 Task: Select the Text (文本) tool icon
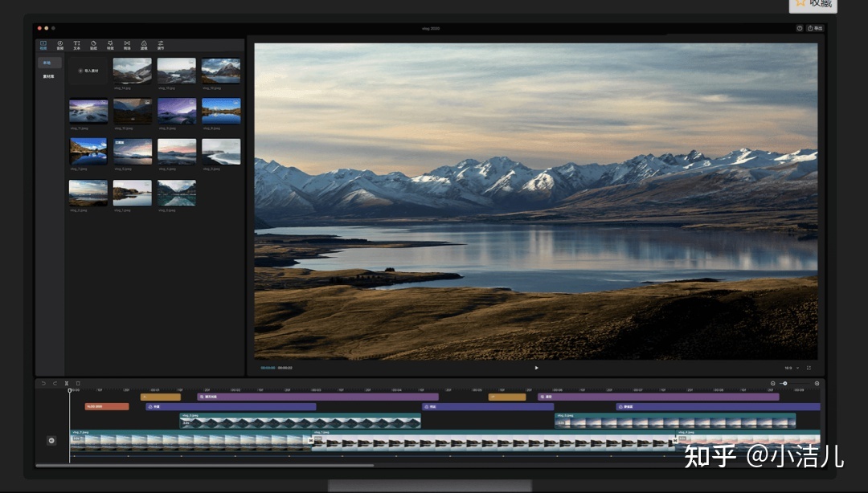pyautogui.click(x=76, y=45)
